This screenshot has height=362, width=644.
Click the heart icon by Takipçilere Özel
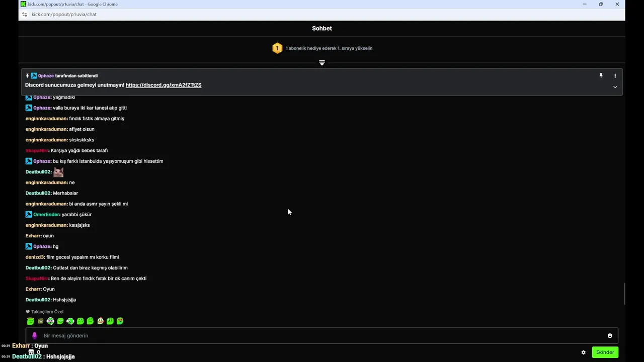[28, 312]
